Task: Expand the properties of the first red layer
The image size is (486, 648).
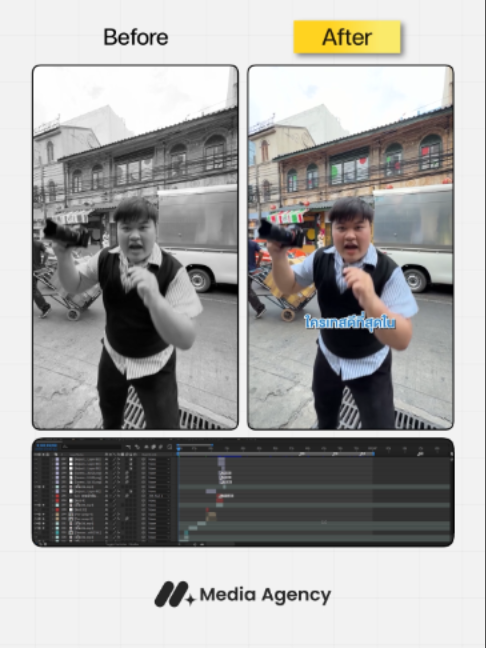Action: pos(52,496)
